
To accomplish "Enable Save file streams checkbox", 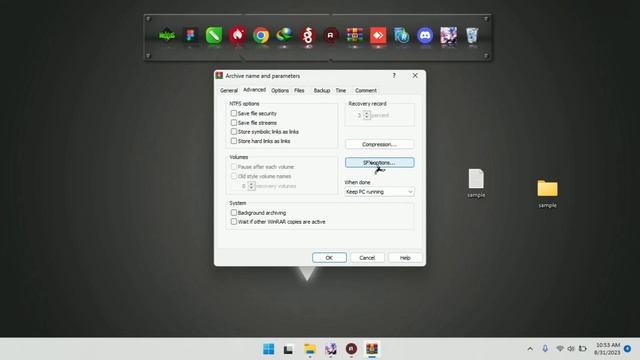I will pos(233,122).
